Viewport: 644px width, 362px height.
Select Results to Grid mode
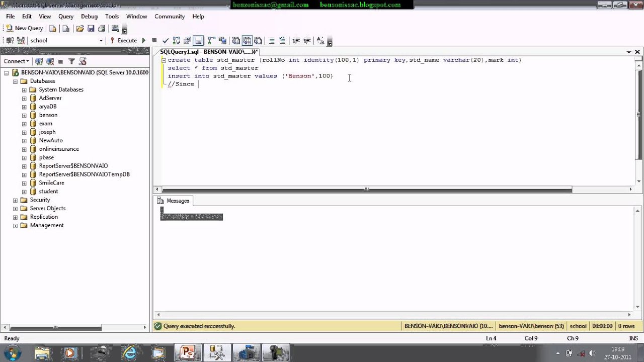tap(247, 41)
